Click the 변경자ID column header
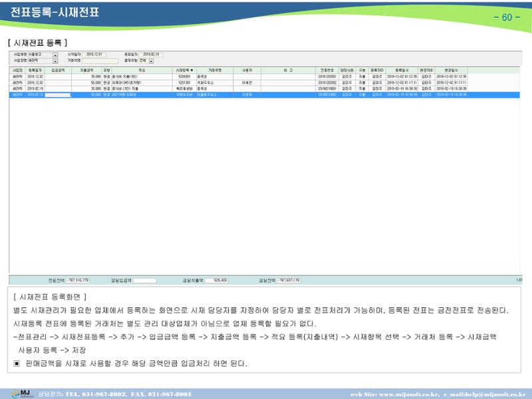Screen dimensions: 532x399 (x=426, y=70)
